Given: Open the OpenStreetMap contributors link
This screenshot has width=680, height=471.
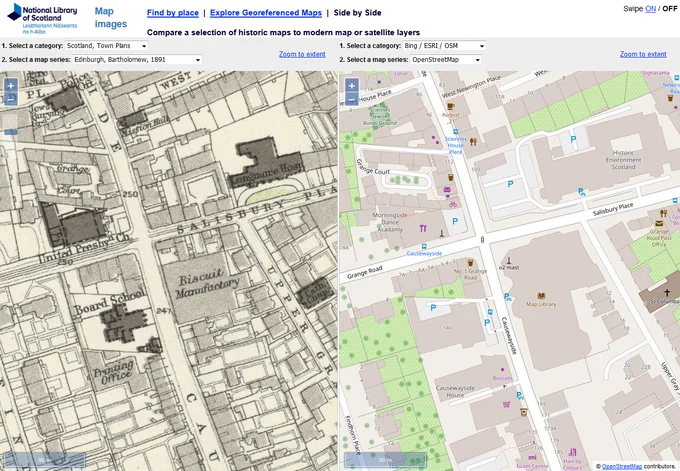Looking at the screenshot, I should (622, 466).
